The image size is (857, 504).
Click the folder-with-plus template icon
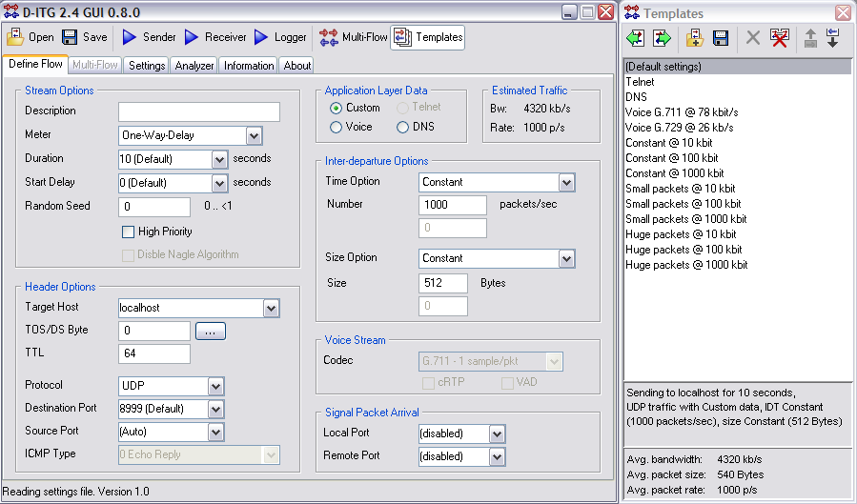click(695, 38)
